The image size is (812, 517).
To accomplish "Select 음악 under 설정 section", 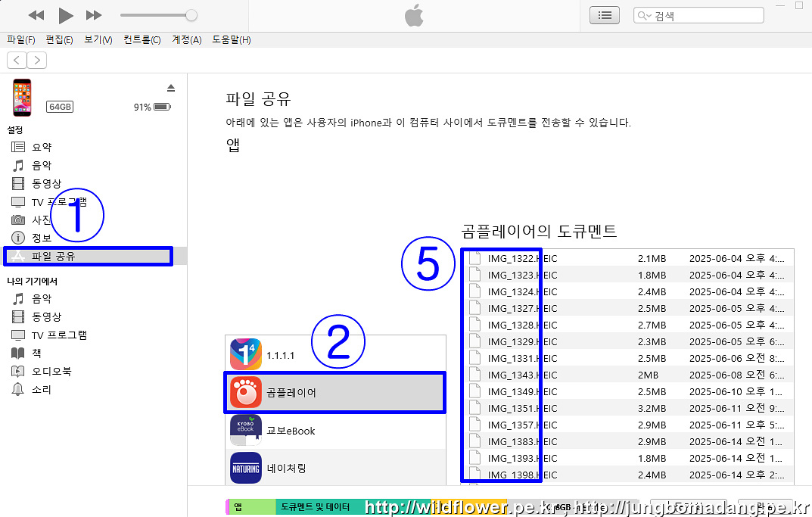I will (x=42, y=165).
